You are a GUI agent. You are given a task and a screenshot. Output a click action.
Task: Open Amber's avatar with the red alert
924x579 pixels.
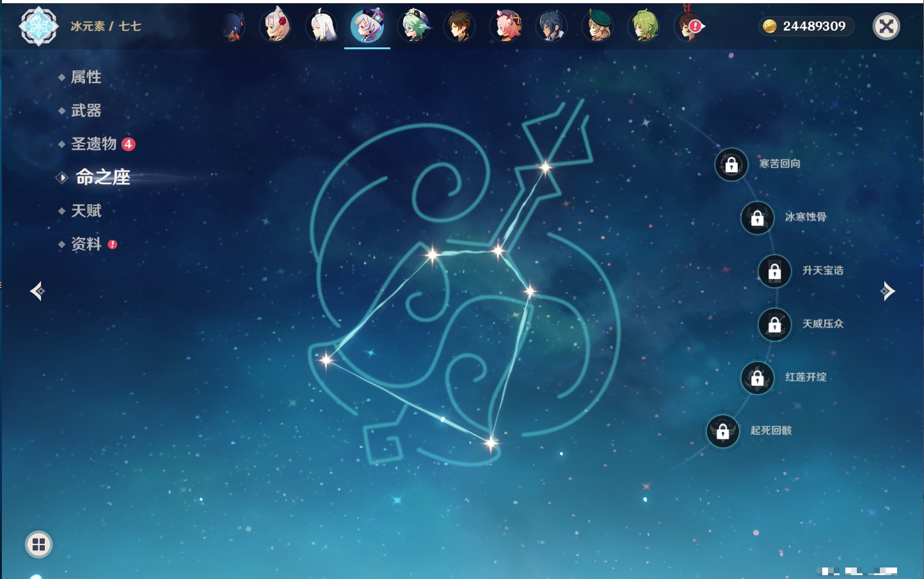[690, 26]
